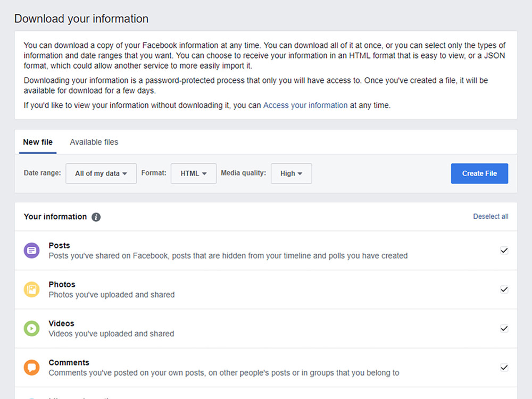Toggle the Comments checkbox
This screenshot has height=399, width=532.
click(504, 367)
